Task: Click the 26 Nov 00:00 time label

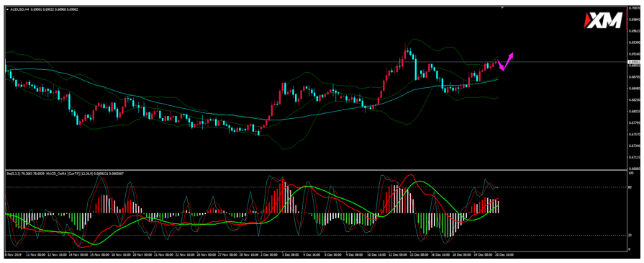Action: [x=207, y=255]
